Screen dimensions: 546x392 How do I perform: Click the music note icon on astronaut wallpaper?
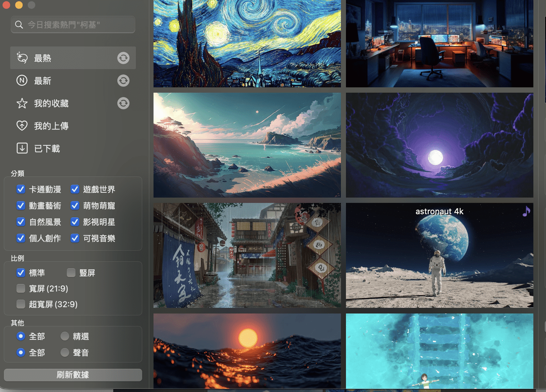coord(526,211)
